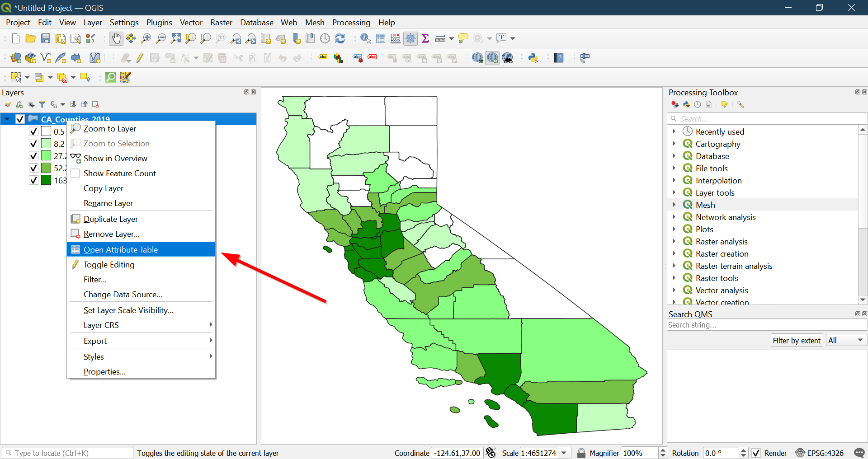Screen dimensions: 868x459
Task: Click the darkest green legend swatch
Action: tap(46, 180)
